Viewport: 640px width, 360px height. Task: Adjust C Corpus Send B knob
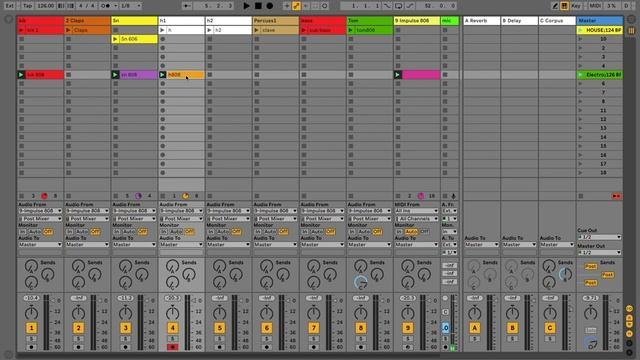(565, 274)
